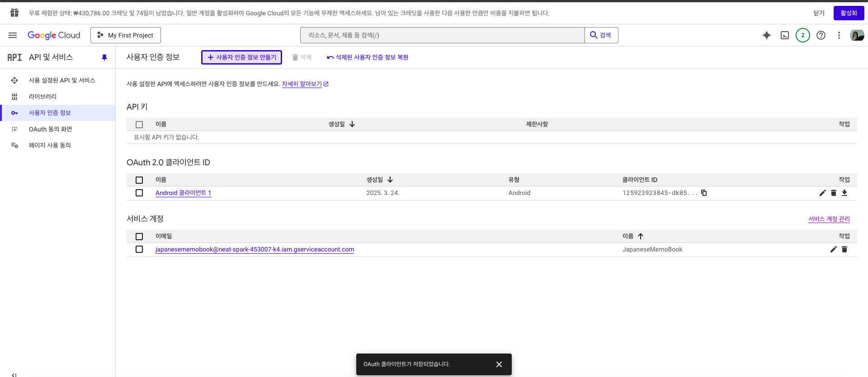Screen dimensions: 868x377
Task: Activate Cloud Shell terminal icon
Action: (785, 35)
